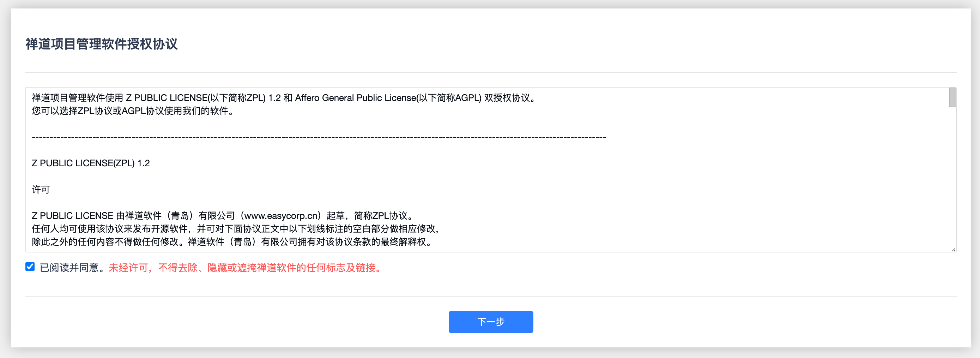Click the line starting 除此之外的任何内容
980x358 pixels.
tap(232, 242)
